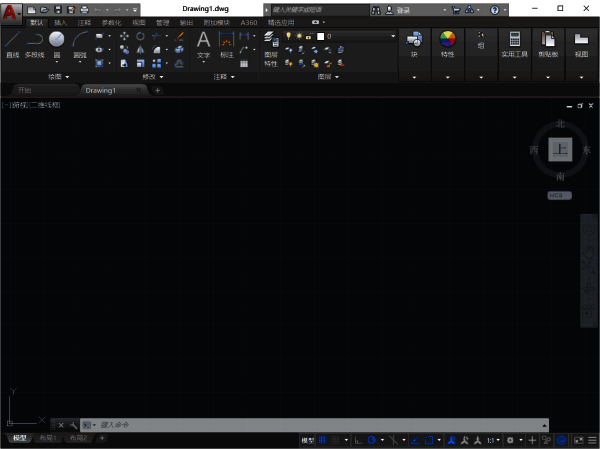Click the Copy tool icon
Image resolution: width=600 pixels, height=449 pixels.
(x=124, y=50)
